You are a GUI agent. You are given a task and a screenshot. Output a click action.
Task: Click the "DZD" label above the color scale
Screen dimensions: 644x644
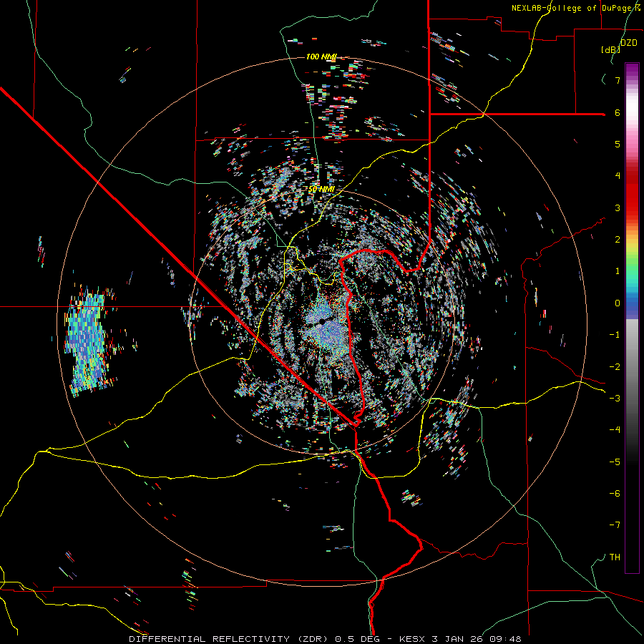point(629,43)
